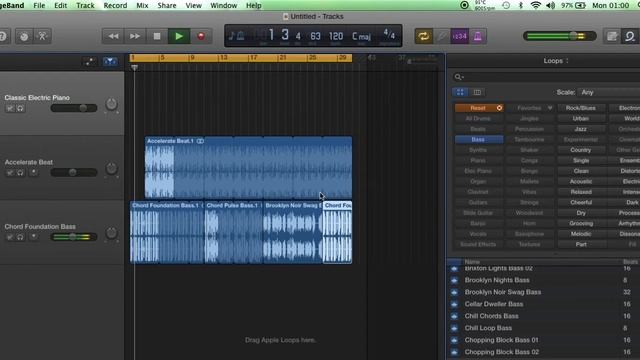
Task: Click the Classic Electric Piano pan knob
Action: click(111, 104)
